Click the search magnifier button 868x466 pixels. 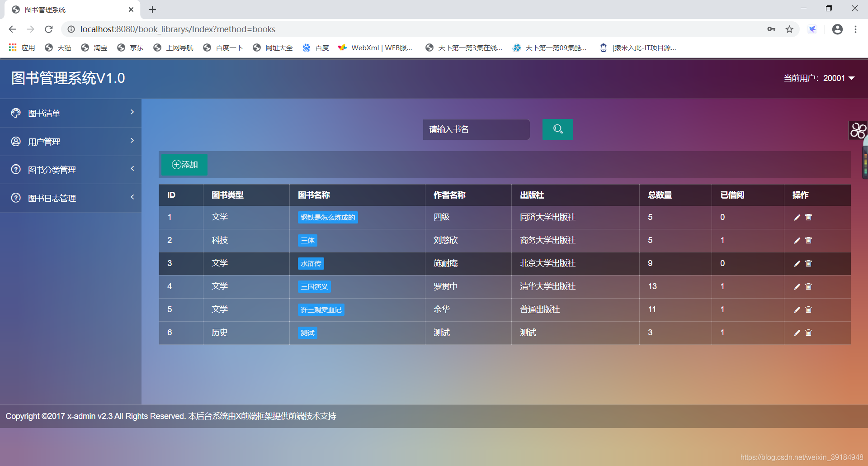557,129
